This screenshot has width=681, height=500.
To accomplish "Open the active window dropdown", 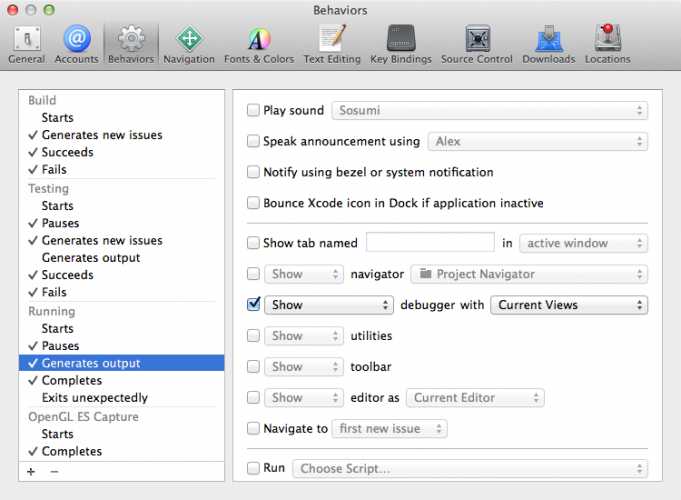I will coord(583,243).
